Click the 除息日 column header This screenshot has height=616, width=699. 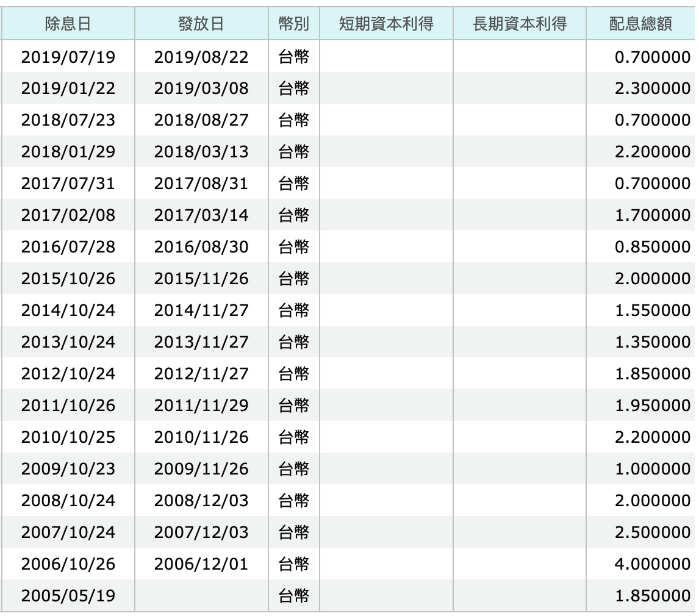[x=68, y=24]
